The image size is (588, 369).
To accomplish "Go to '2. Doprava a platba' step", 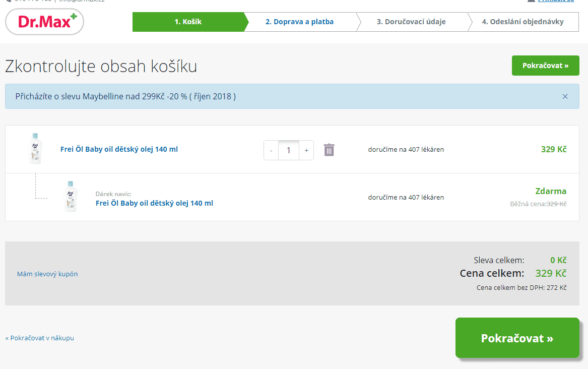I will [x=300, y=22].
